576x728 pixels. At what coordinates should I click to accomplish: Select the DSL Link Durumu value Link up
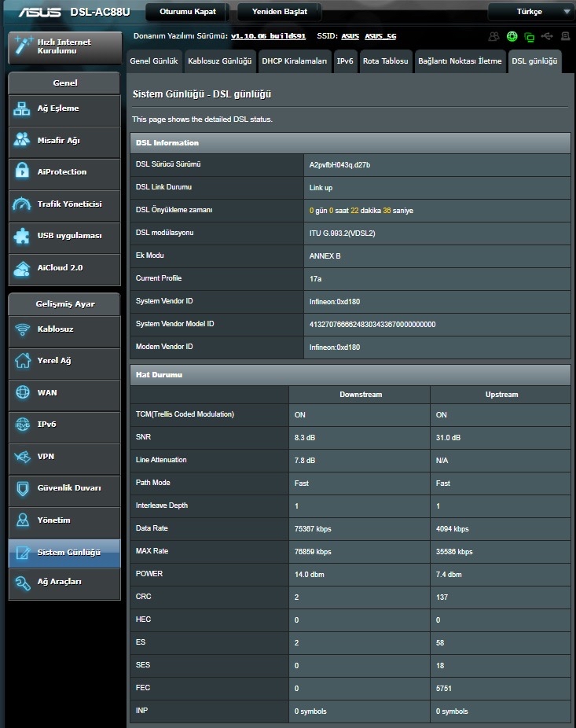point(321,188)
